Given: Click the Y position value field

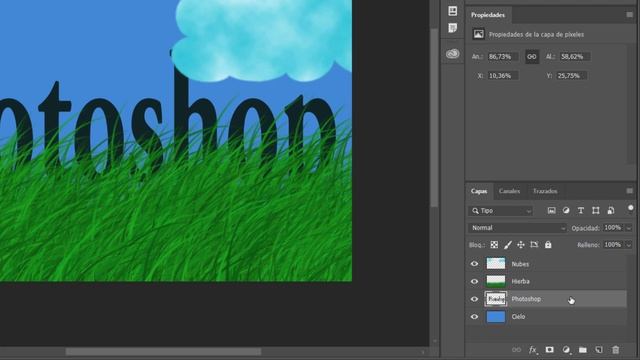Looking at the screenshot, I should [x=571, y=76].
